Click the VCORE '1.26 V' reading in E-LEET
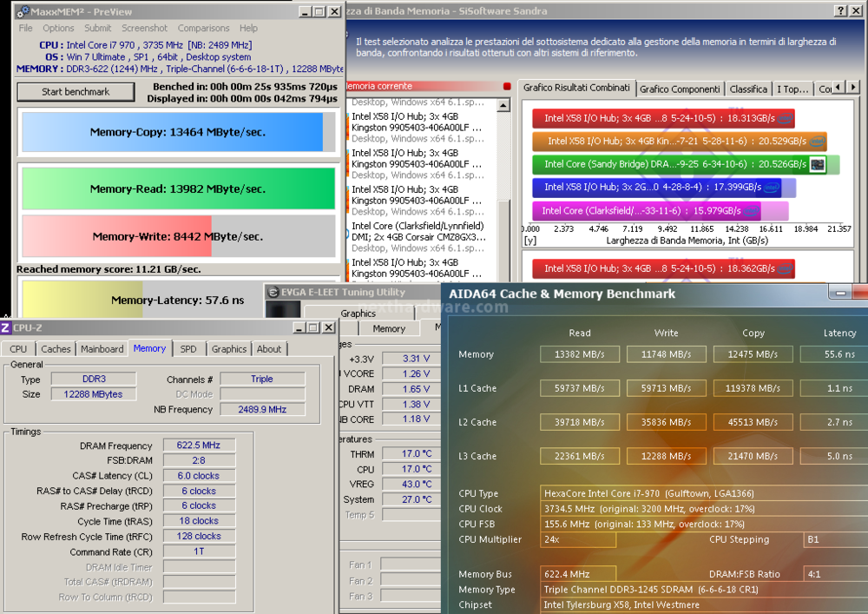 tap(411, 374)
